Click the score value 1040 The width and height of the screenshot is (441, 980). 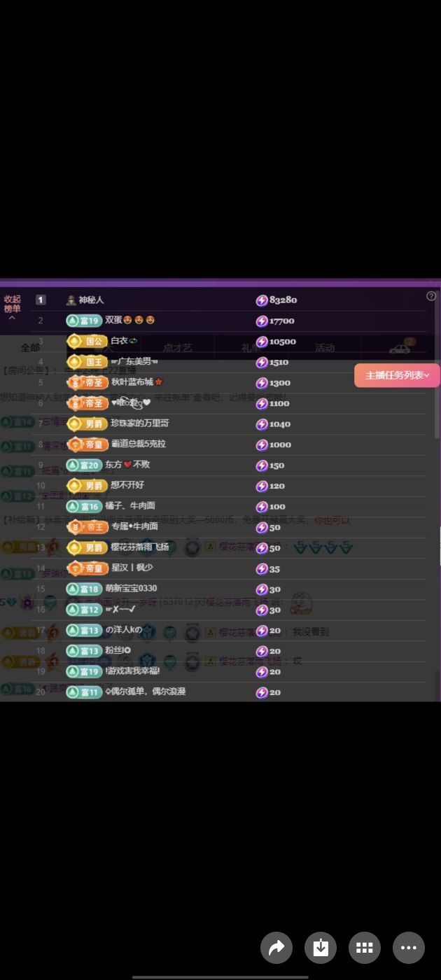pyautogui.click(x=279, y=424)
